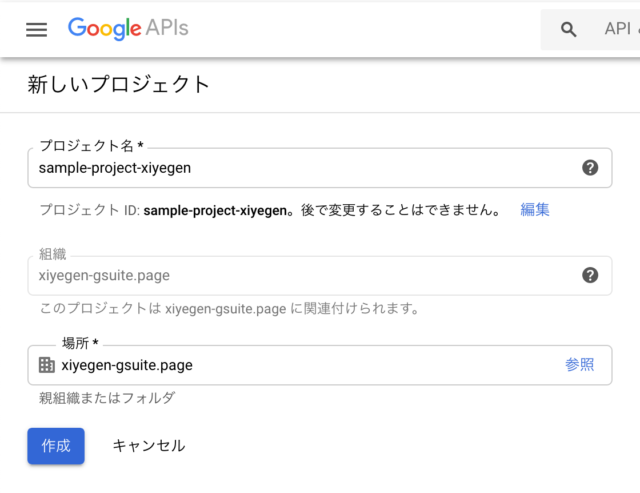Click the Google APIs logo
The image size is (640, 493).
click(x=128, y=29)
